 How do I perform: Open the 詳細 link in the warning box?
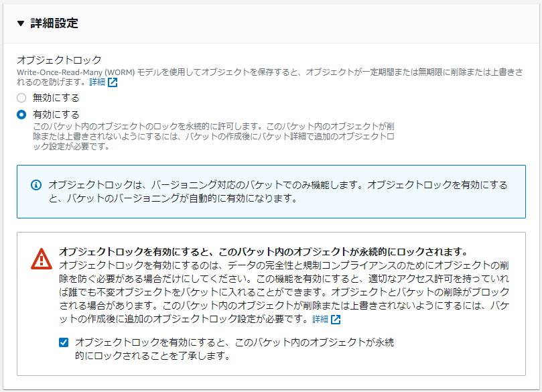(x=320, y=319)
